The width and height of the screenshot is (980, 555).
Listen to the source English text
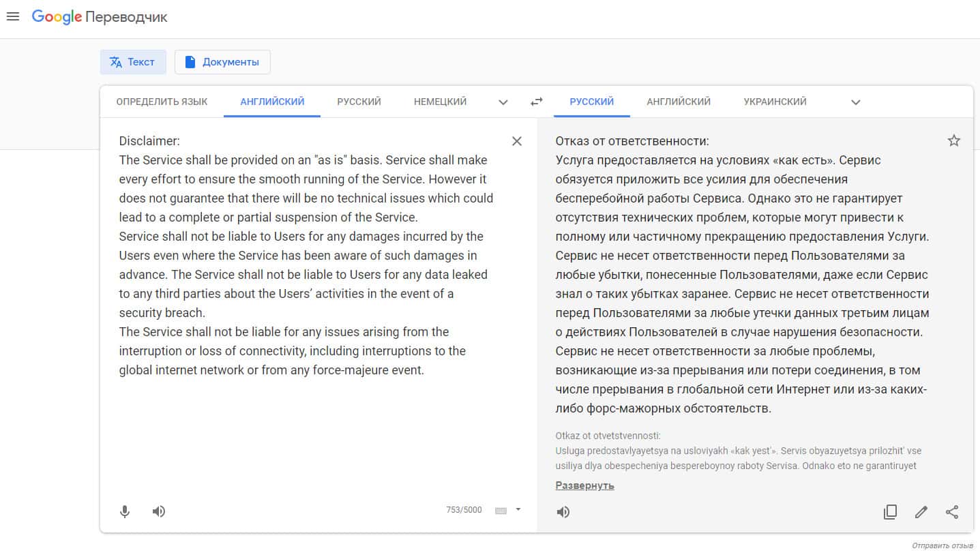tap(159, 511)
